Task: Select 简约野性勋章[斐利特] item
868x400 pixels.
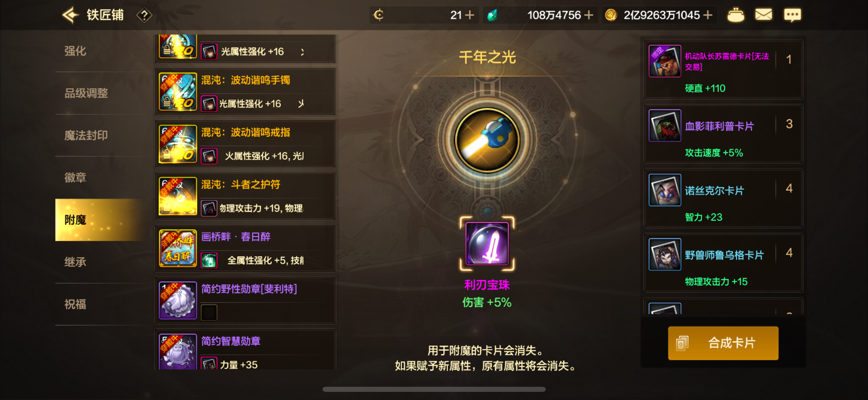Action: pyautogui.click(x=245, y=300)
